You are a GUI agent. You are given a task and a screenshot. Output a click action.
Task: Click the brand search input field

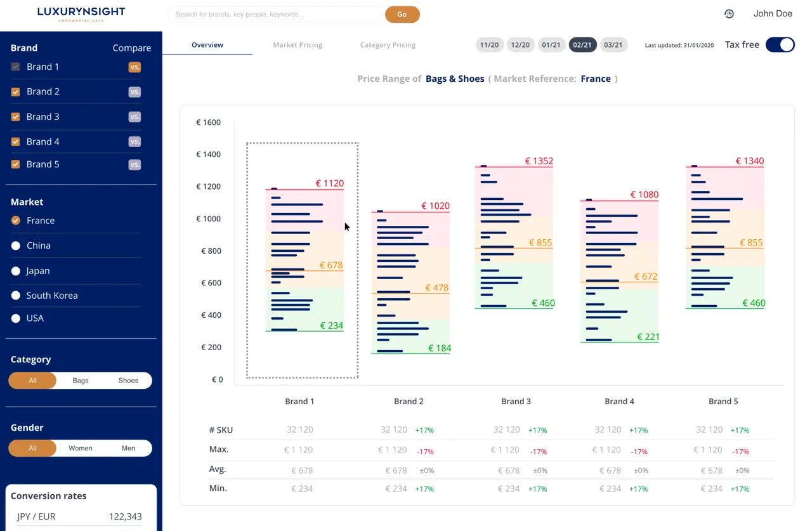(277, 15)
